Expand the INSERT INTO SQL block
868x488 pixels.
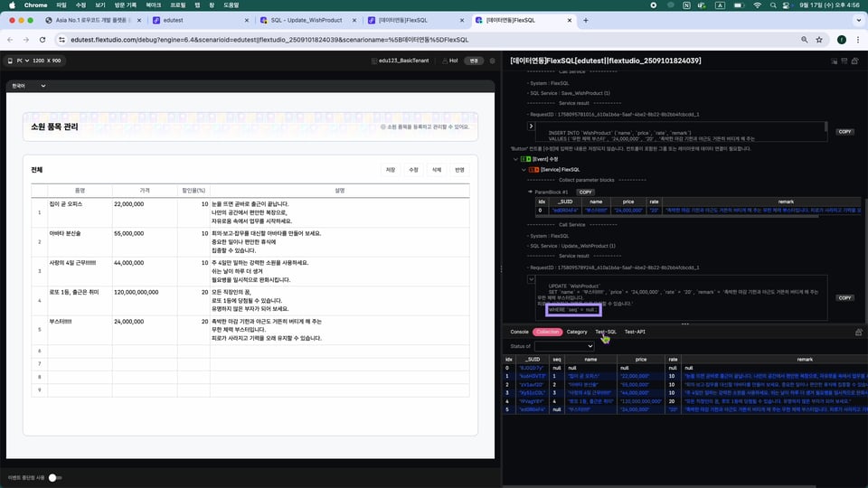pos(531,127)
